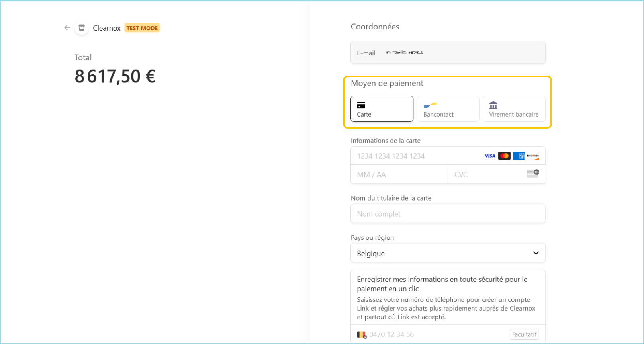The width and height of the screenshot is (644, 344).
Task: Open the Pays ou région dropdown
Action: 448,253
